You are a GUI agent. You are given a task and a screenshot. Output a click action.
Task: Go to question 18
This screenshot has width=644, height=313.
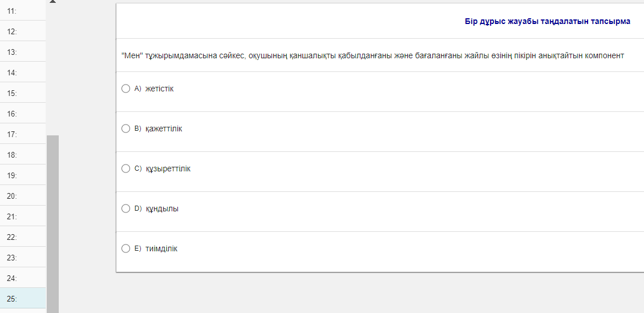click(23, 155)
